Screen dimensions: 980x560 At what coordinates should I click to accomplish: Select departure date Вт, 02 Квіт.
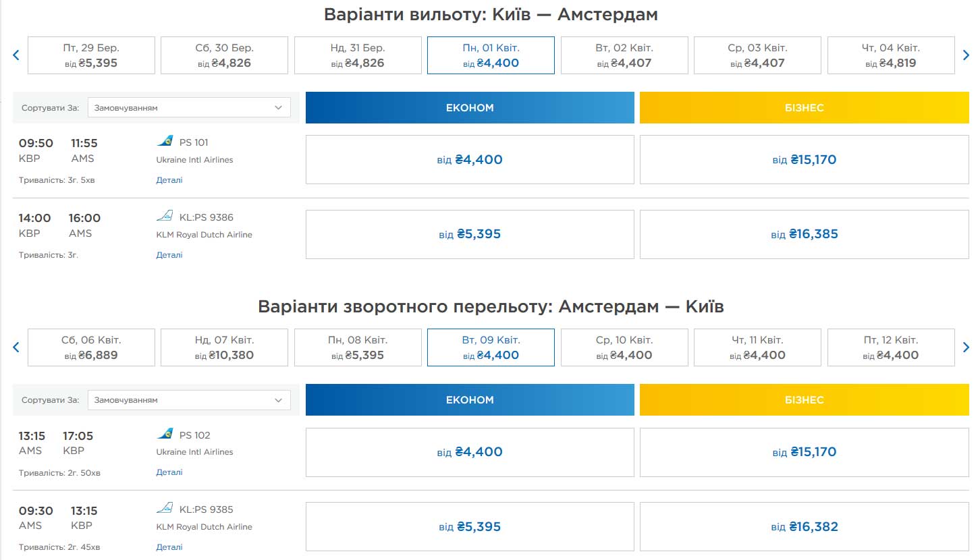(x=624, y=55)
